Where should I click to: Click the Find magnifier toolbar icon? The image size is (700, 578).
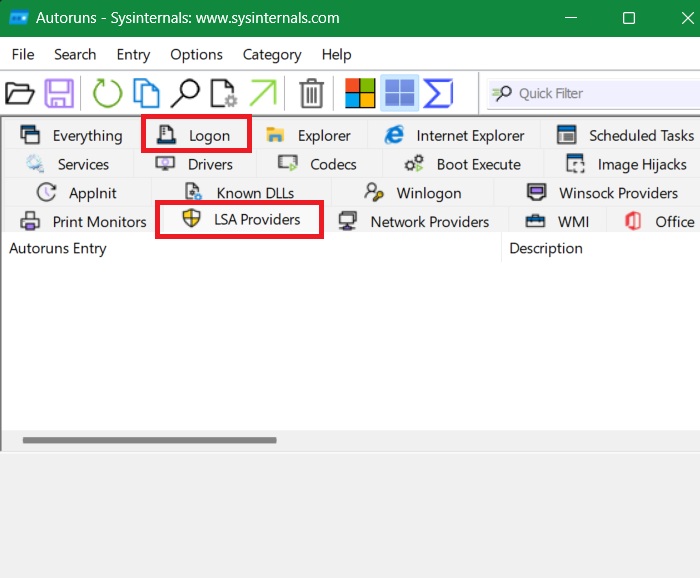tap(185, 93)
